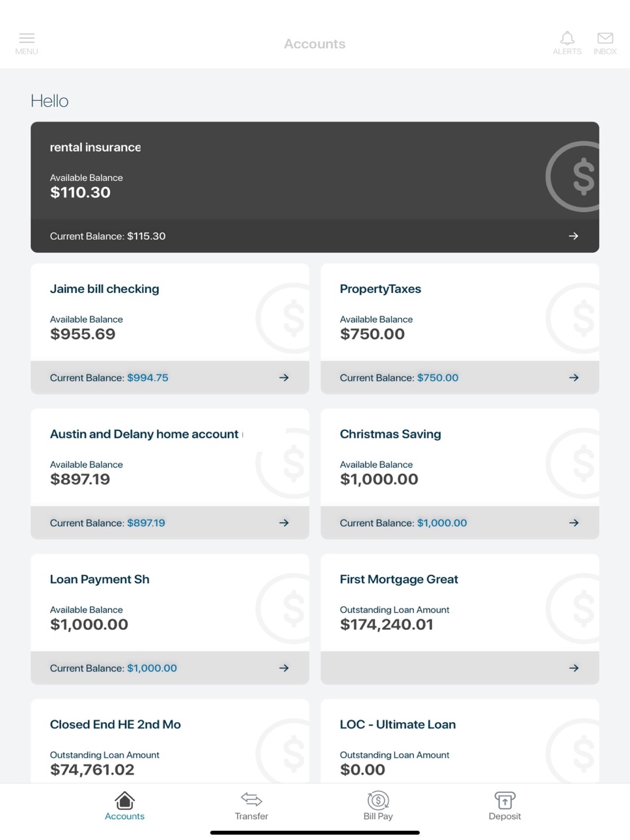This screenshot has height=840, width=630.
Task: Click the $174,240.01 outstanding loan amount
Action: point(386,624)
